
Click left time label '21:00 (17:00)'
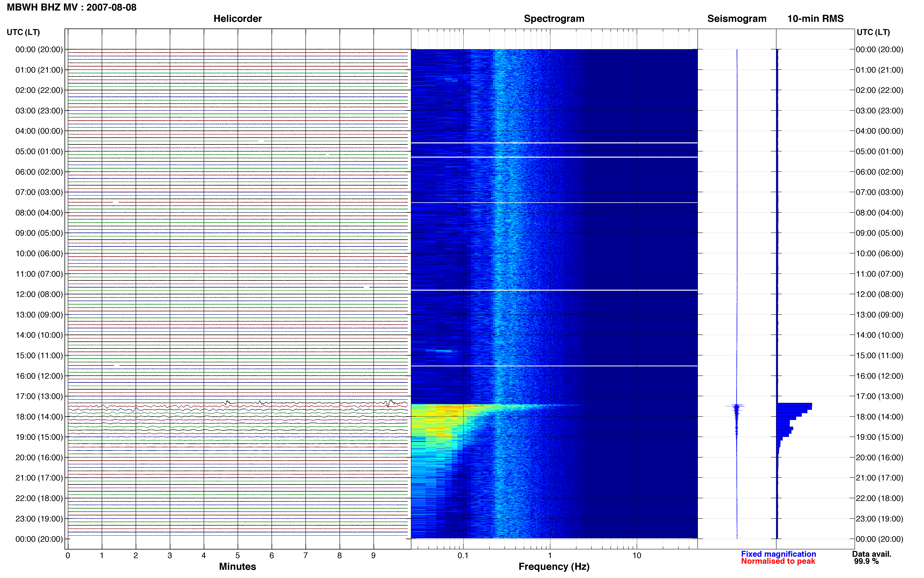(x=39, y=478)
